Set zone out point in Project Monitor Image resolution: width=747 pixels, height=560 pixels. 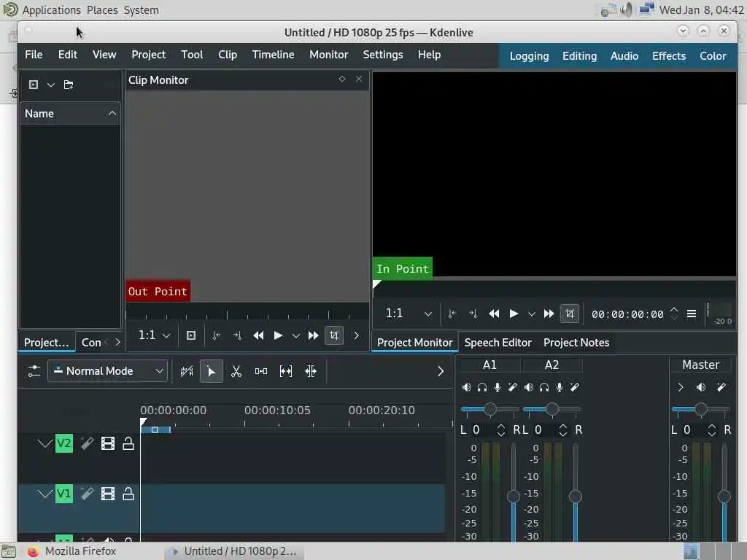473,314
